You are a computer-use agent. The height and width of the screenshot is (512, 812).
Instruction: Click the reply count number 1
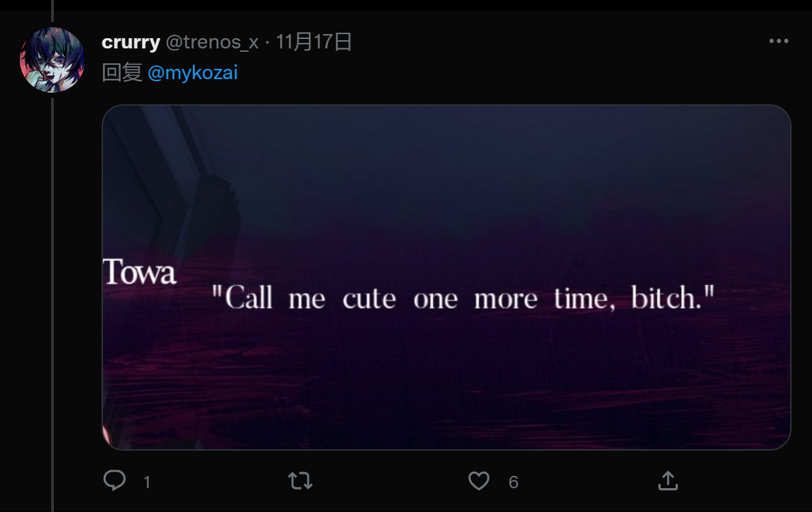pos(147,482)
